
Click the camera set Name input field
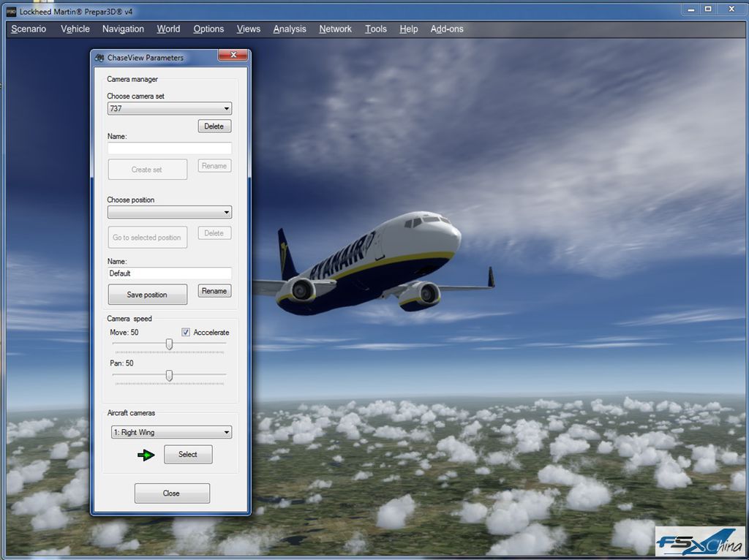coord(170,148)
